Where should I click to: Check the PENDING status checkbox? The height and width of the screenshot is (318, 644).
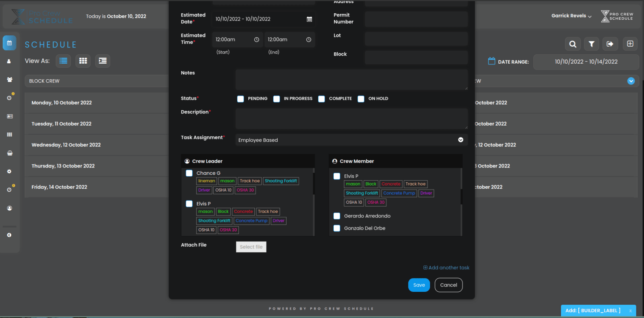(240, 99)
